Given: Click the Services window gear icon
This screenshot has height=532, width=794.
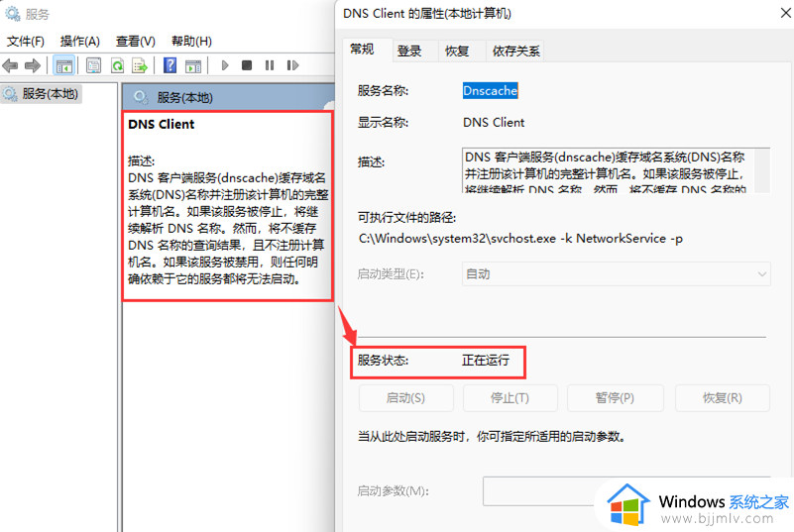Looking at the screenshot, I should [13, 14].
